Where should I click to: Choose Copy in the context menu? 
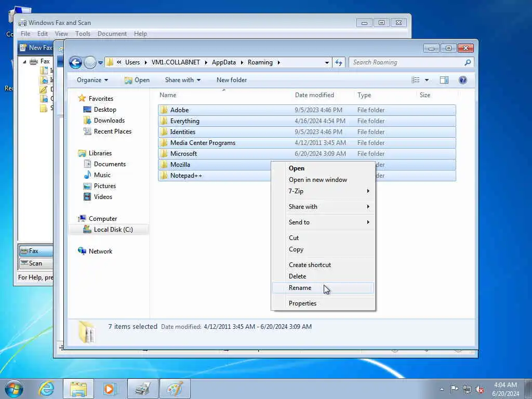coord(323,249)
